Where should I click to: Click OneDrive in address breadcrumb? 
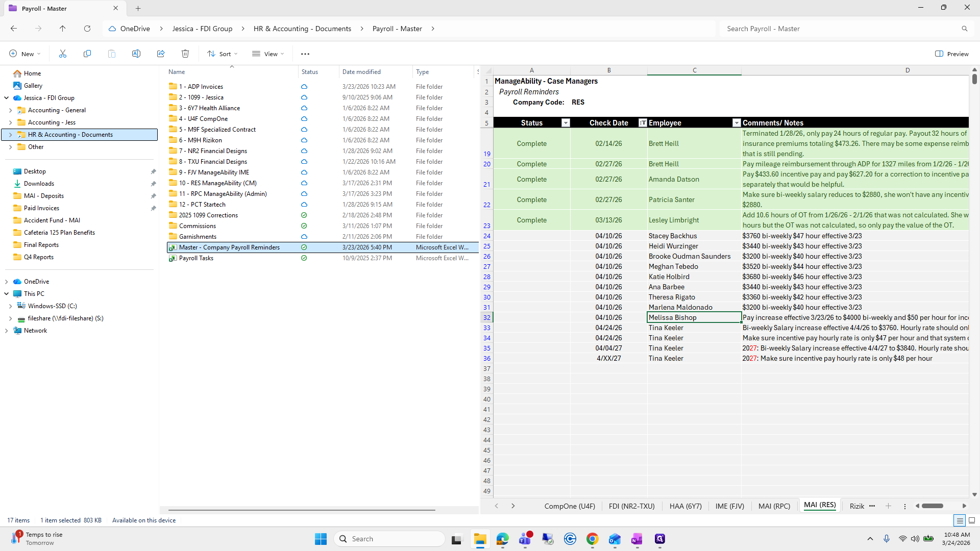[135, 29]
